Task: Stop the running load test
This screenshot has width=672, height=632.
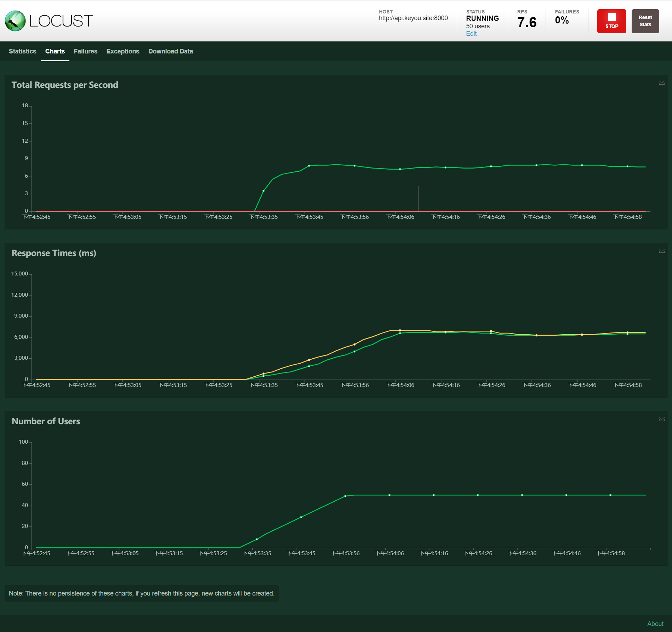Action: [611, 21]
